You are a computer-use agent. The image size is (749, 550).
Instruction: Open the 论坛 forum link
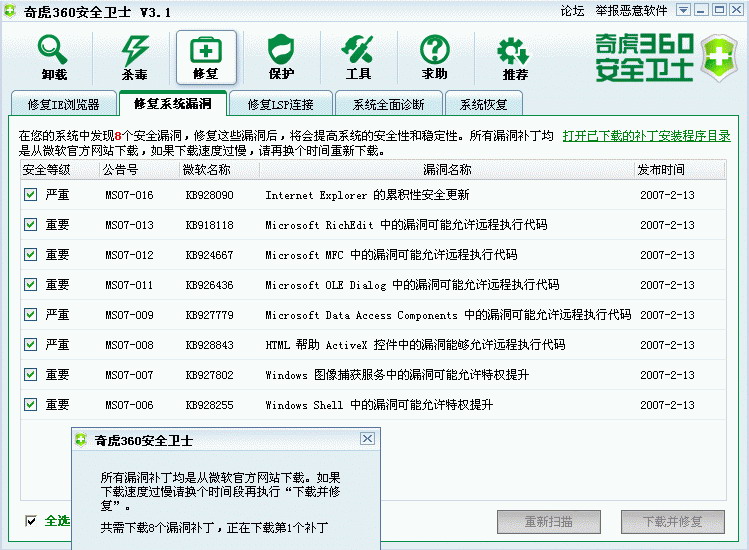pos(572,11)
